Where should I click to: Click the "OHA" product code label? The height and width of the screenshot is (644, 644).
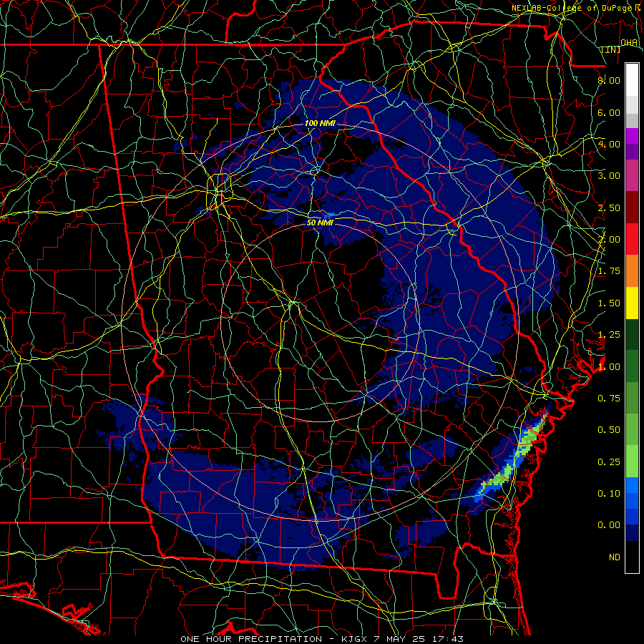(629, 42)
